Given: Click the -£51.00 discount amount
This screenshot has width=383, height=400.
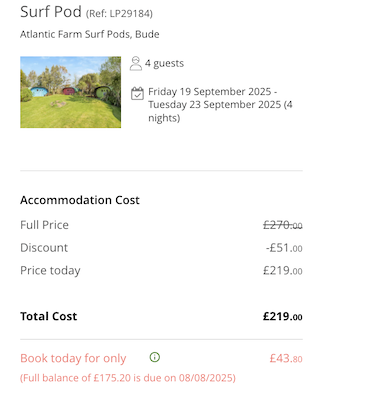Looking at the screenshot, I should click(x=284, y=248).
